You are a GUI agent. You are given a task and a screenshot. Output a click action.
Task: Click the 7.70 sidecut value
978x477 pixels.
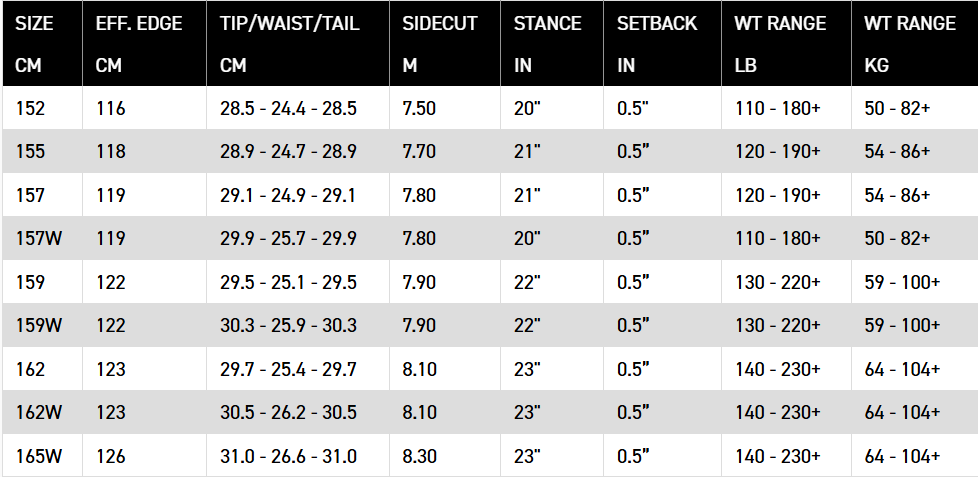coord(419,152)
